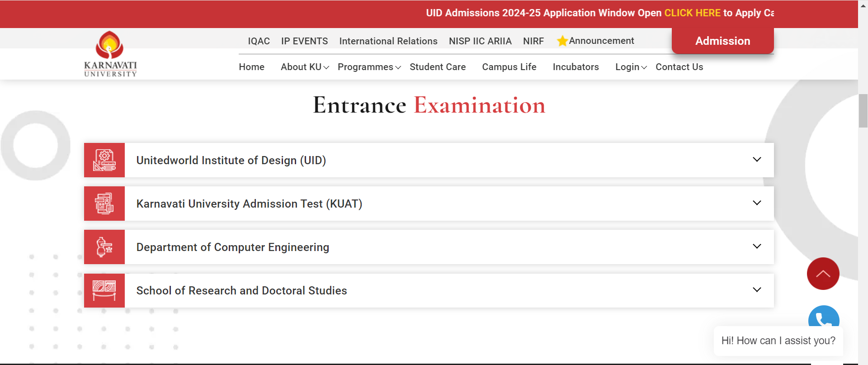This screenshot has height=365, width=868.
Task: Expand Department of Computer Engineering chevron
Action: click(x=757, y=246)
